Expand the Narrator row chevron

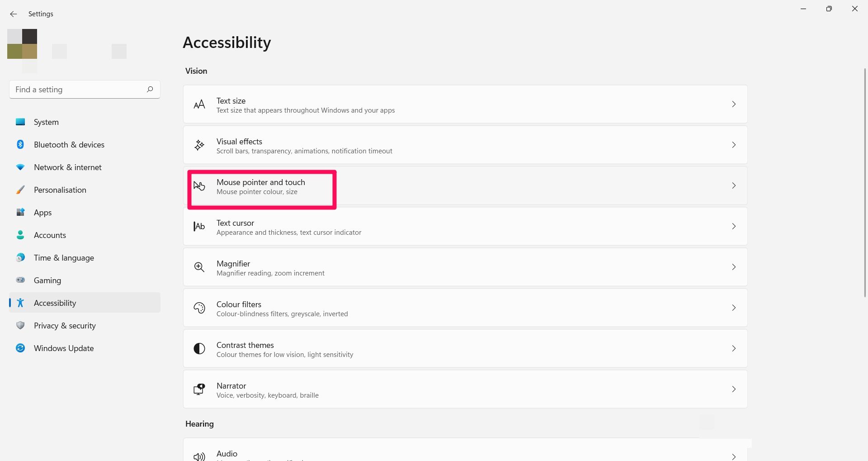pyautogui.click(x=734, y=389)
